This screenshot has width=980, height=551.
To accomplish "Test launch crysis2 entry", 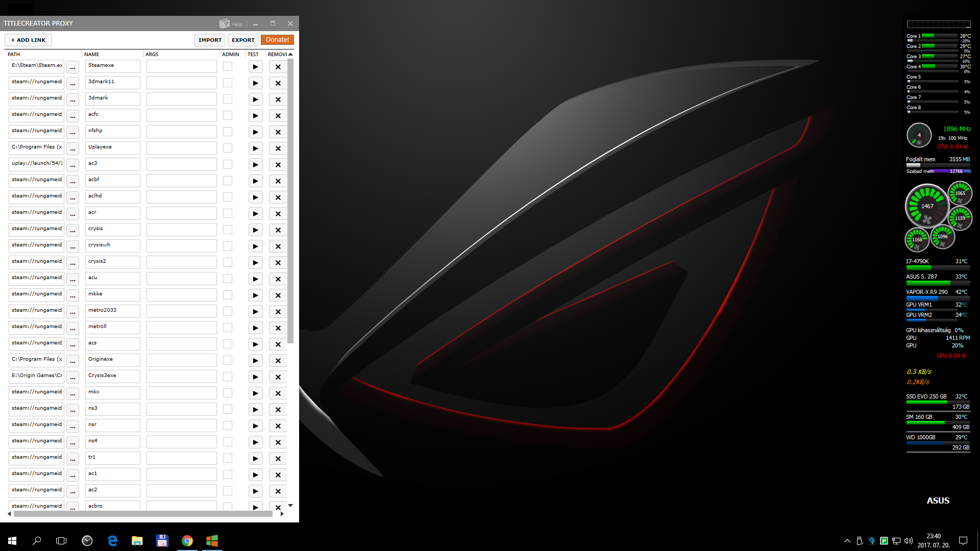I will pos(255,263).
